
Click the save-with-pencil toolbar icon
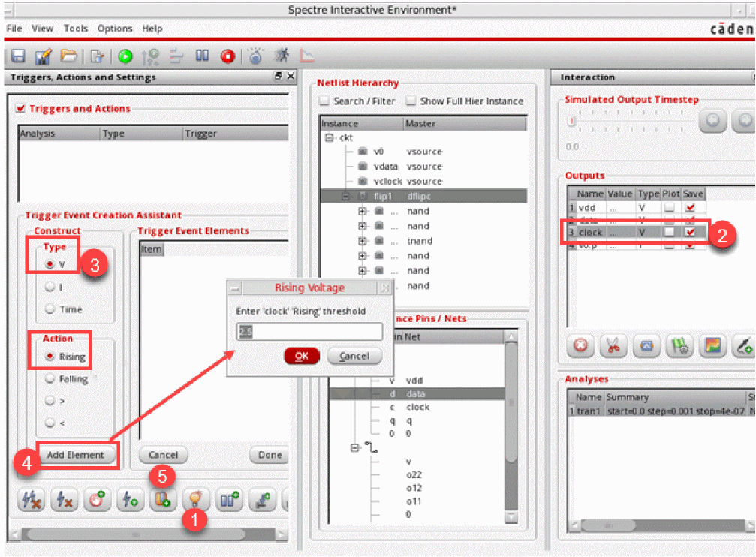point(43,56)
